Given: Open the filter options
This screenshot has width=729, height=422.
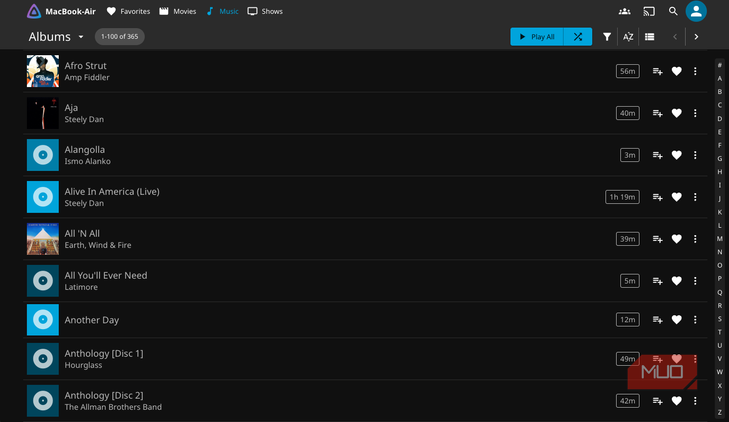Looking at the screenshot, I should (607, 37).
